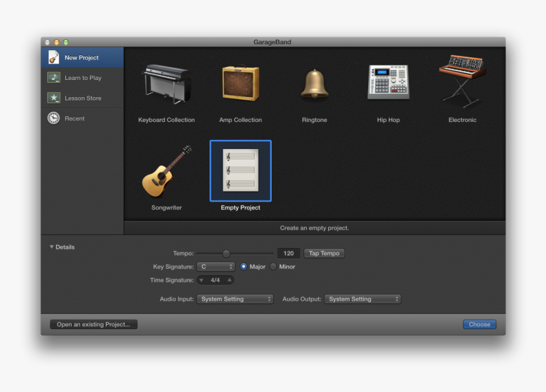Select the Empty Project sheet music thumbnail

tap(241, 171)
